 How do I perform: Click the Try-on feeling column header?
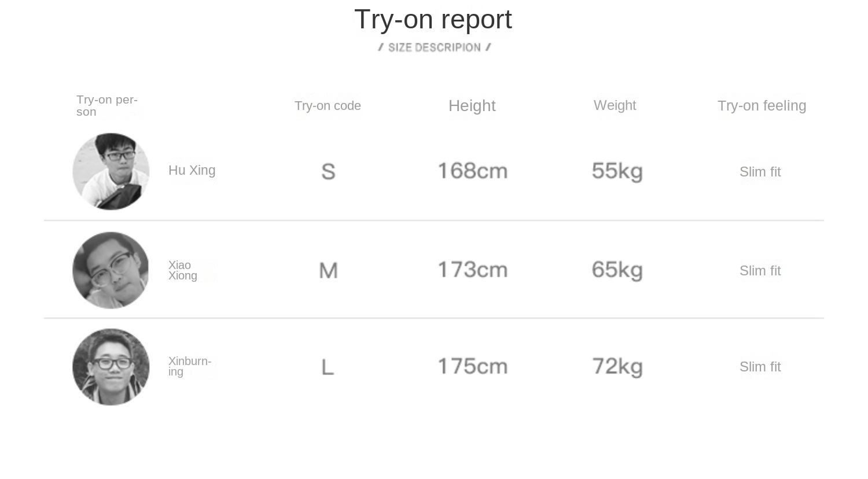[762, 106]
